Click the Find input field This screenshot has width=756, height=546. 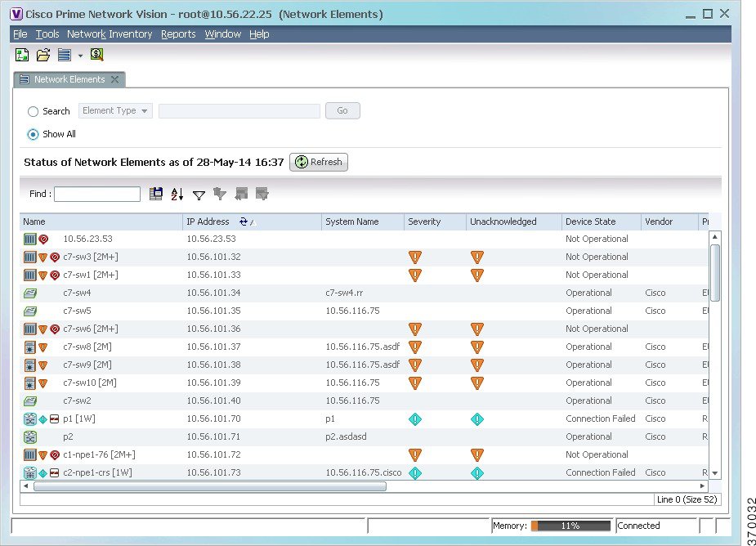pos(97,195)
